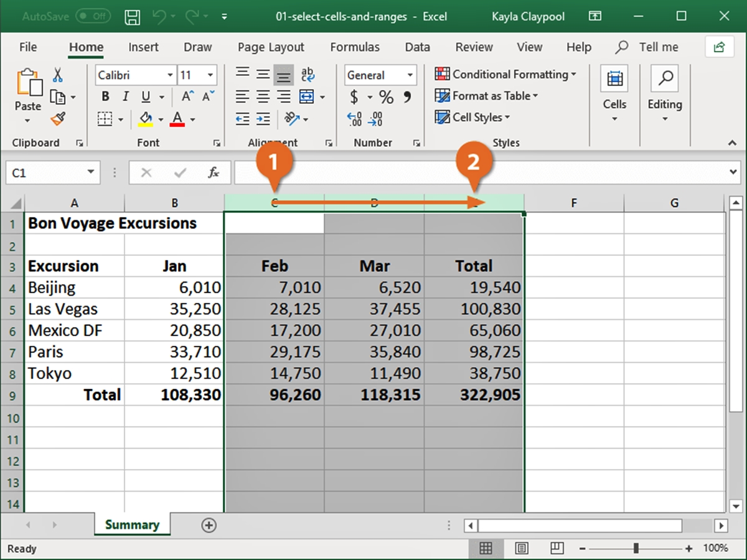Switch to Page Layout view icon
The width and height of the screenshot is (747, 560).
point(522,548)
